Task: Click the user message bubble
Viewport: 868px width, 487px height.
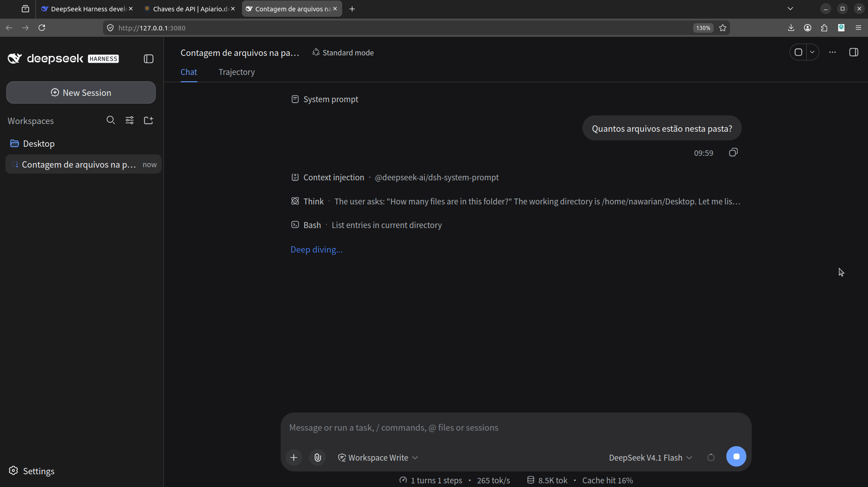Action: coord(662,129)
